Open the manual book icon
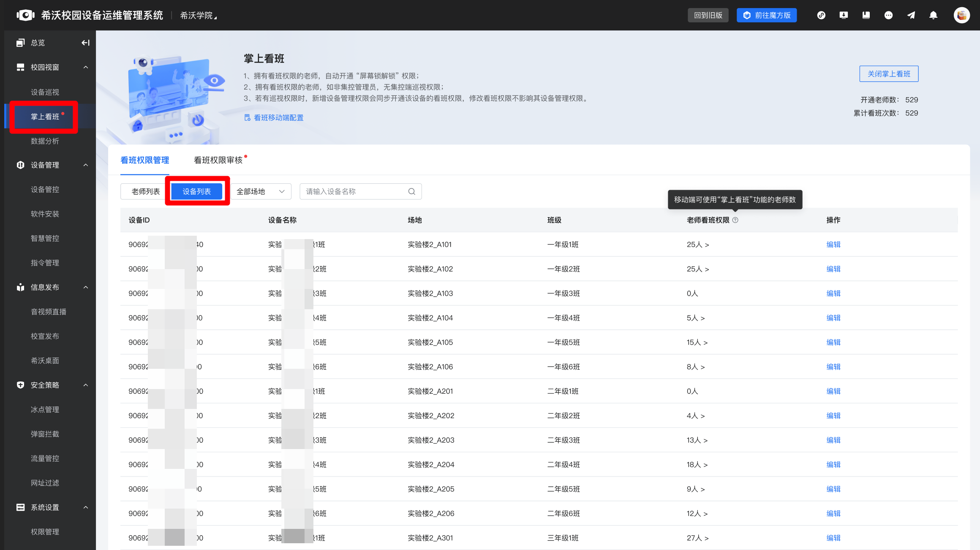Image resolution: width=980 pixels, height=550 pixels. click(866, 15)
